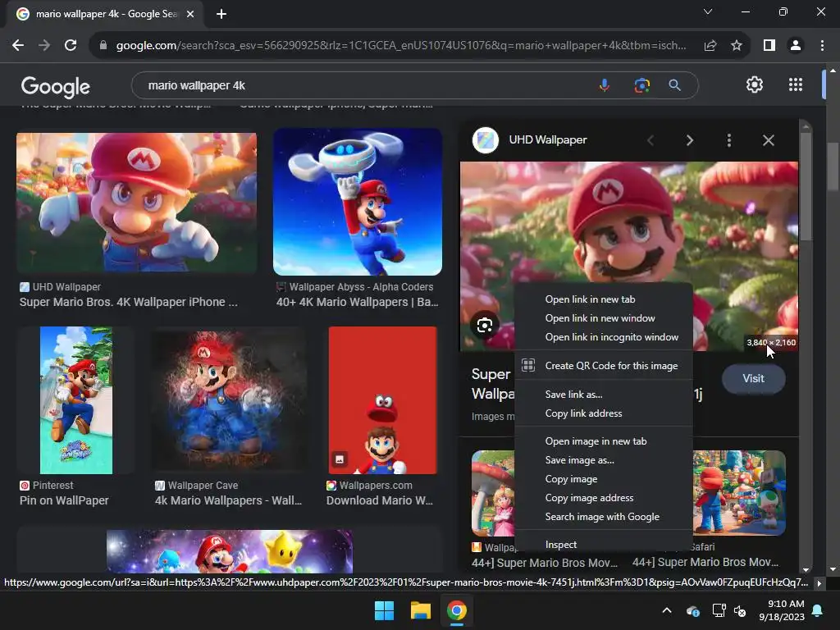The image size is (840, 630).
Task: Click the Lens icon on the preview image
Action: 485,325
